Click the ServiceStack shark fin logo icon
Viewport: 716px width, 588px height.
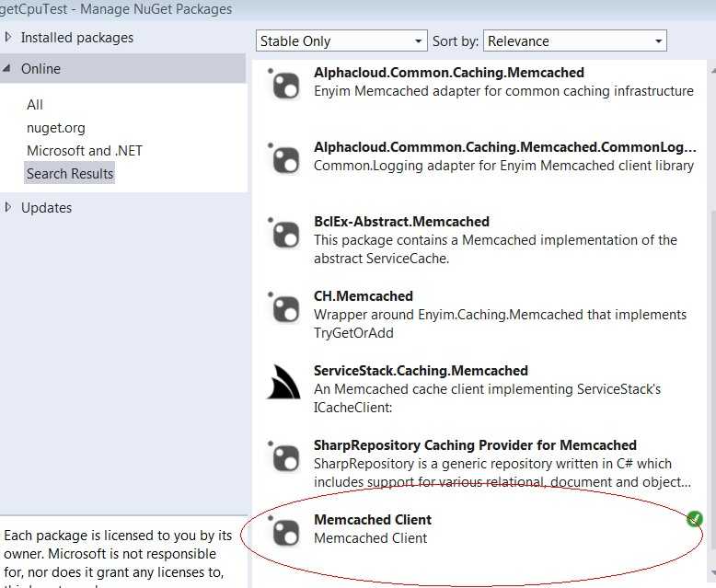(283, 382)
